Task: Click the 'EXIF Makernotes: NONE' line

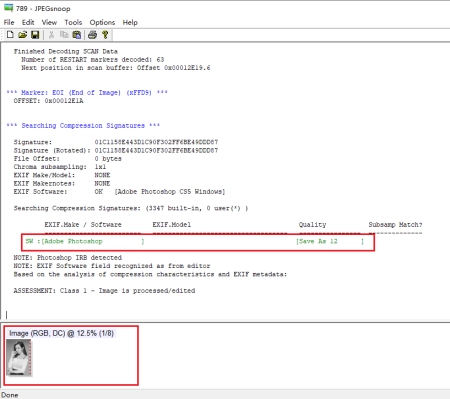Action: [x=62, y=183]
